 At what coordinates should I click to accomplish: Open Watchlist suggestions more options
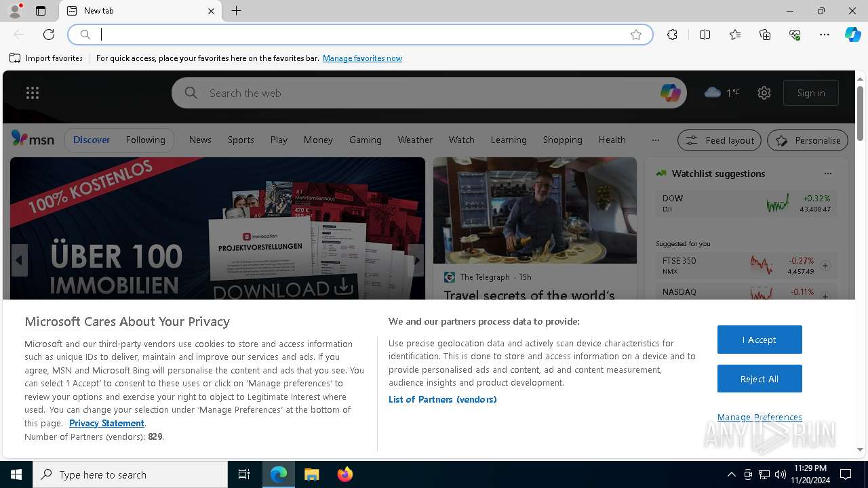tap(827, 174)
